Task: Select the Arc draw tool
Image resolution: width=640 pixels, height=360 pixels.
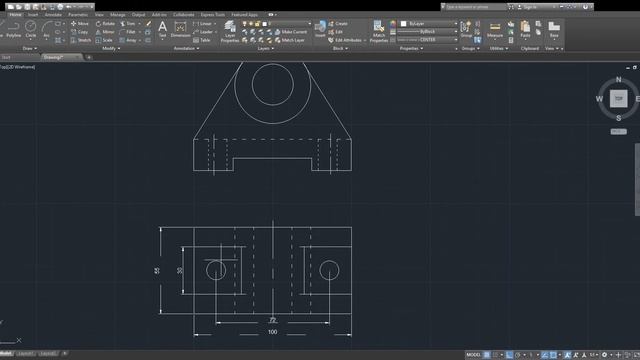Action: [x=47, y=29]
